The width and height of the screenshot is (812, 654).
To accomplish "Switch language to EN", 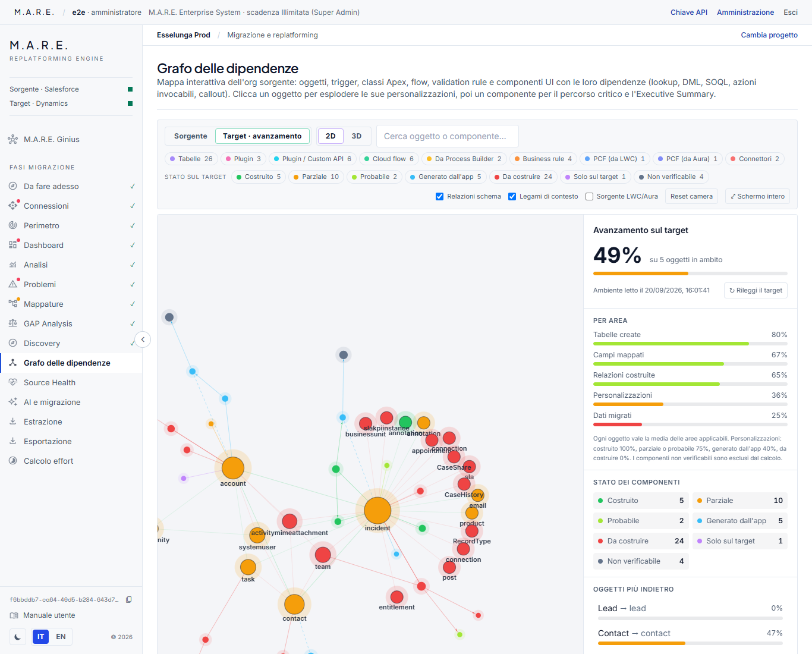I will coord(61,637).
